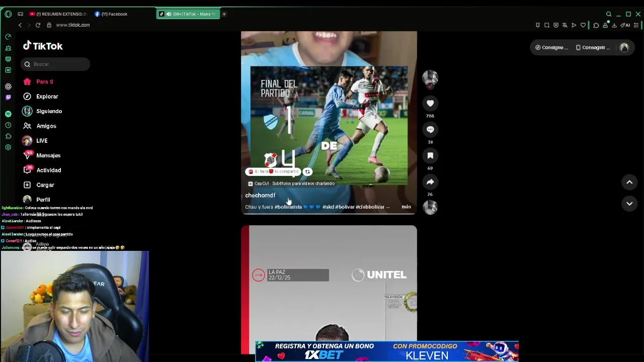Open the easy setup sliders icon

point(636,25)
